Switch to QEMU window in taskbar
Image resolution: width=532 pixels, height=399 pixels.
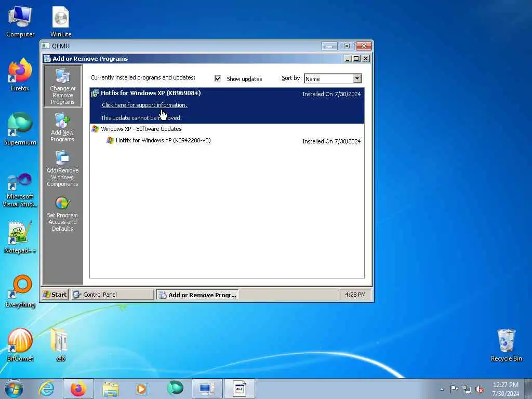coord(207,389)
